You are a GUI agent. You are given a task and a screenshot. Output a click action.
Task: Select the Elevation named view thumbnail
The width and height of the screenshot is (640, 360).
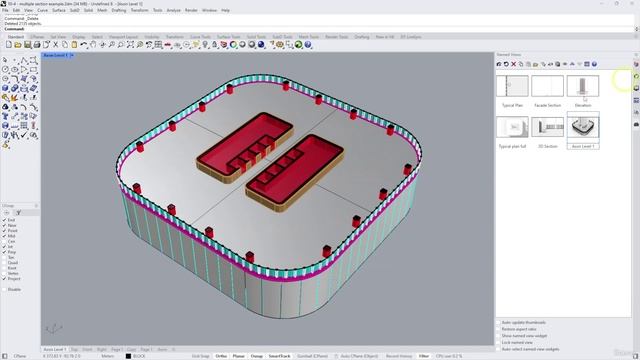pyautogui.click(x=583, y=86)
